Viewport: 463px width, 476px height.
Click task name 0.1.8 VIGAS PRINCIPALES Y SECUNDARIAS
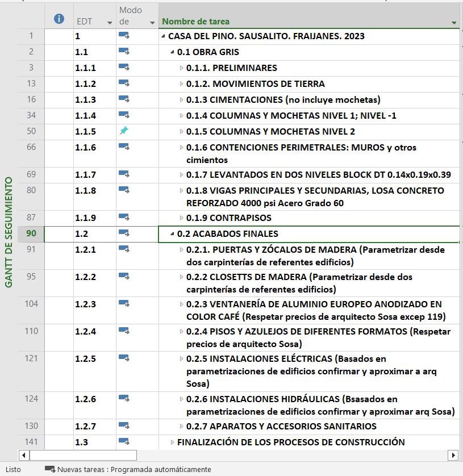(x=315, y=197)
